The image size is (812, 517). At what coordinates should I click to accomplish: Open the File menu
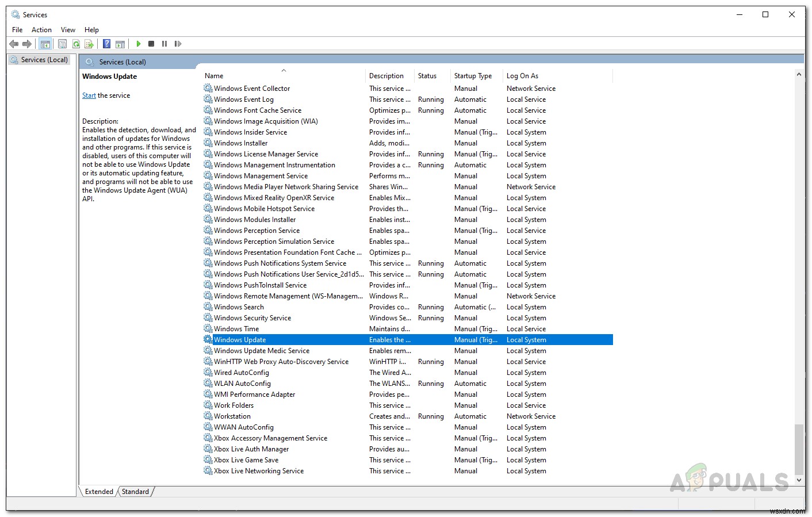[17, 29]
